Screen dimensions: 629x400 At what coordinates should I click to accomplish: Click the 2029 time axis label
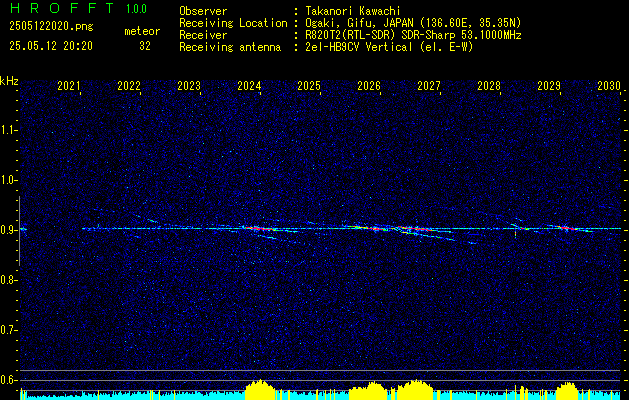pyautogui.click(x=549, y=85)
